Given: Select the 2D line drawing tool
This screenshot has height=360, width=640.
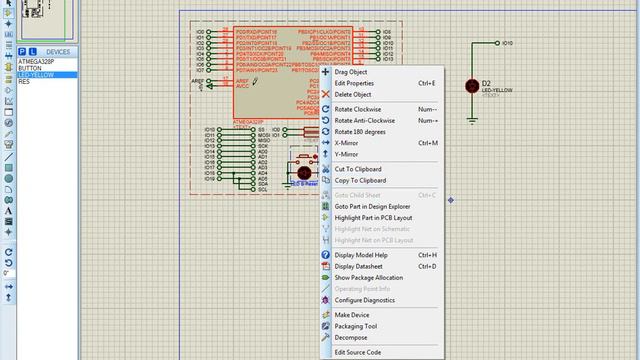Looking at the screenshot, I should click(x=8, y=156).
